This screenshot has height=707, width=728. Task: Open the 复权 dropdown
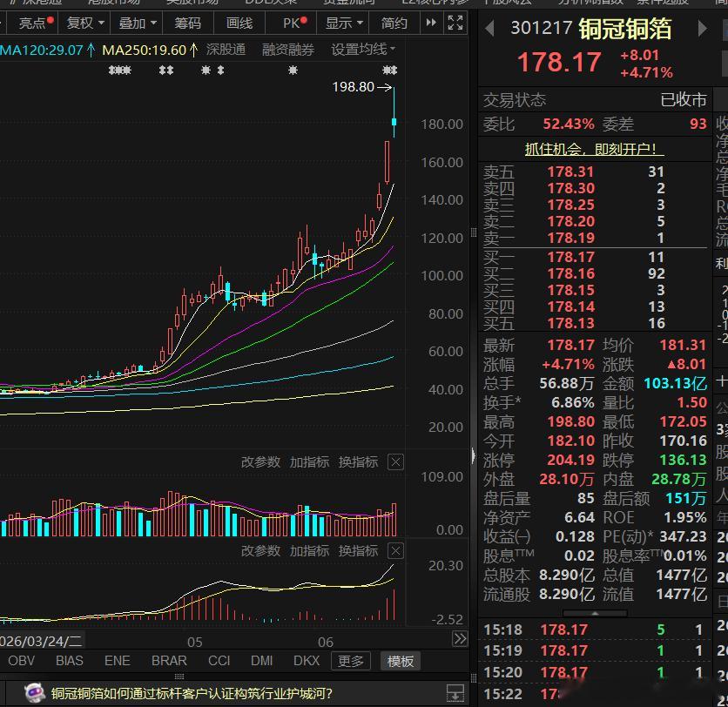click(85, 23)
